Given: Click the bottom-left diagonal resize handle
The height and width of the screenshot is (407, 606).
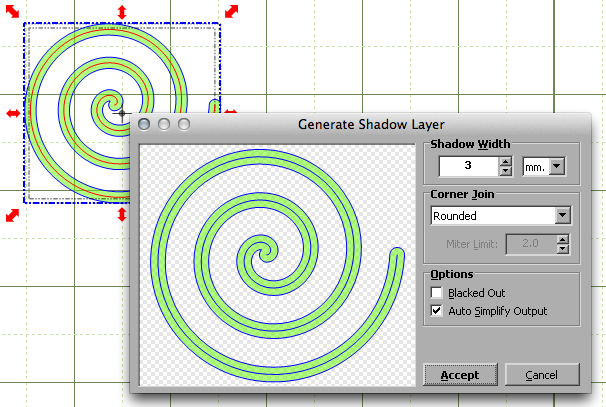Looking at the screenshot, I should click(12, 215).
